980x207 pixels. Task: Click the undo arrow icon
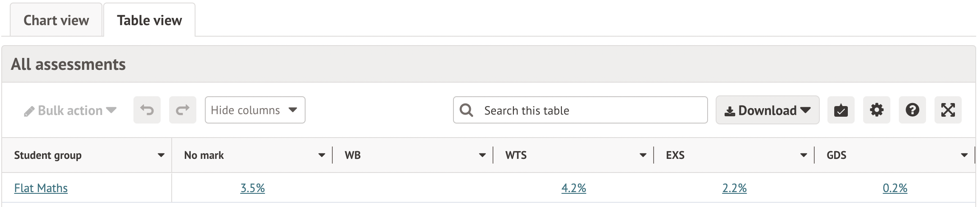[147, 110]
